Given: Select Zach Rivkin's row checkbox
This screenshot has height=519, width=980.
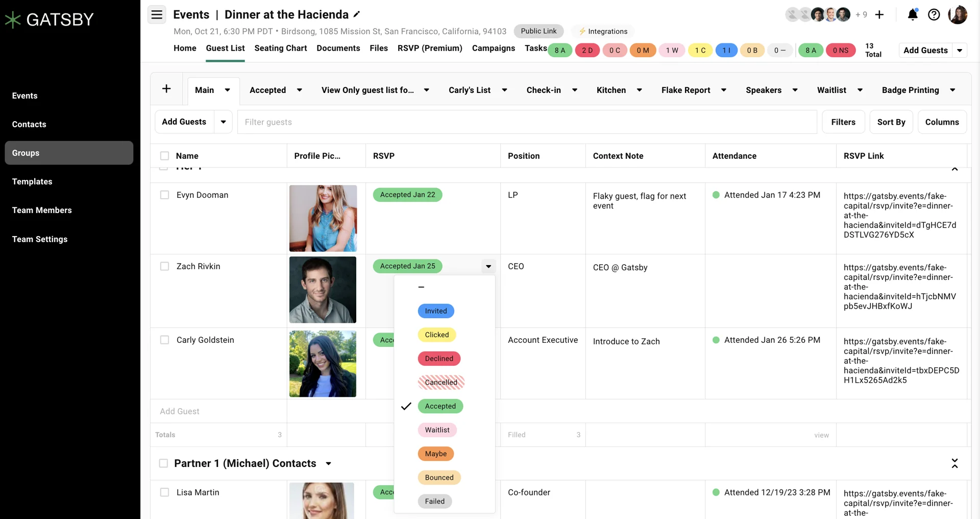Looking at the screenshot, I should pos(164,266).
